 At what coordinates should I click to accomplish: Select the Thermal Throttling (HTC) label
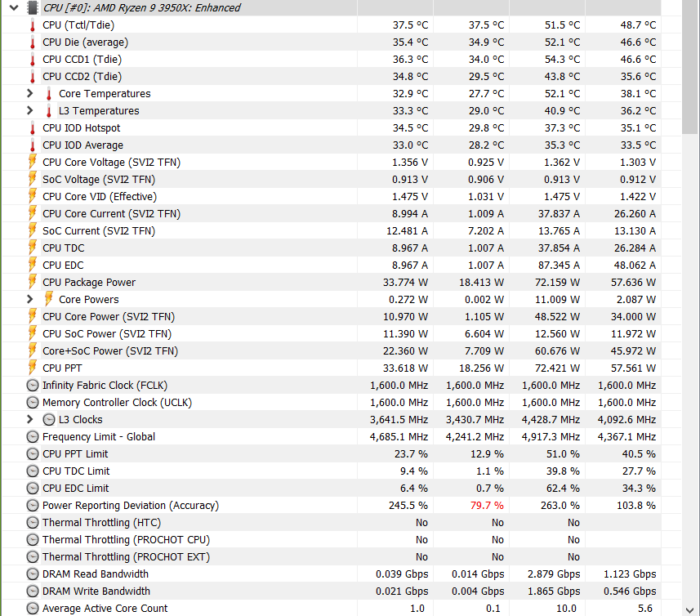coord(101,522)
